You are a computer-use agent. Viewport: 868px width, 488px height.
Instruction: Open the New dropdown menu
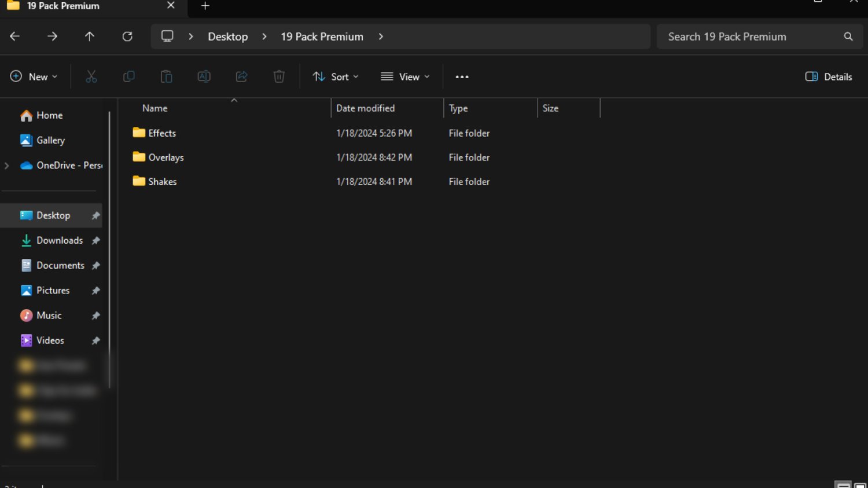pyautogui.click(x=34, y=76)
